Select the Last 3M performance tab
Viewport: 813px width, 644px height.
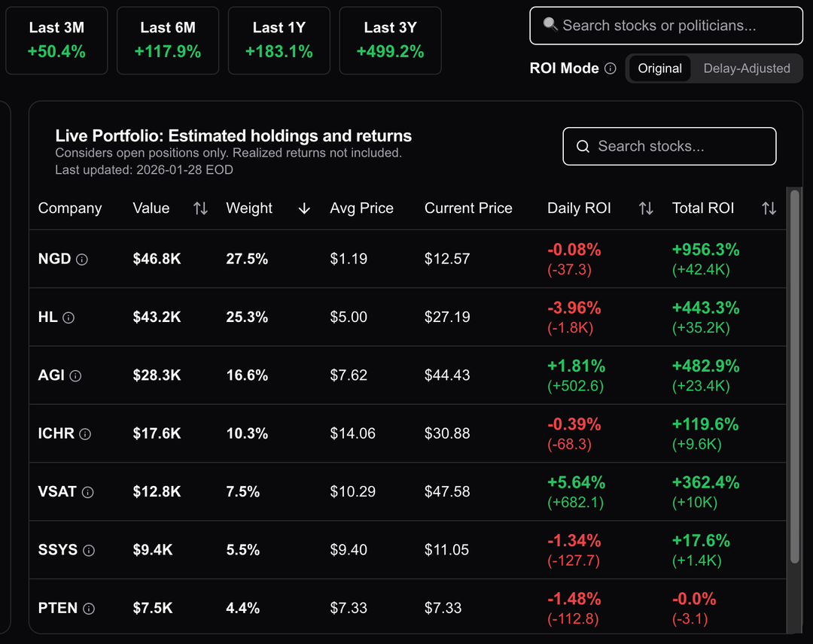tap(56, 41)
